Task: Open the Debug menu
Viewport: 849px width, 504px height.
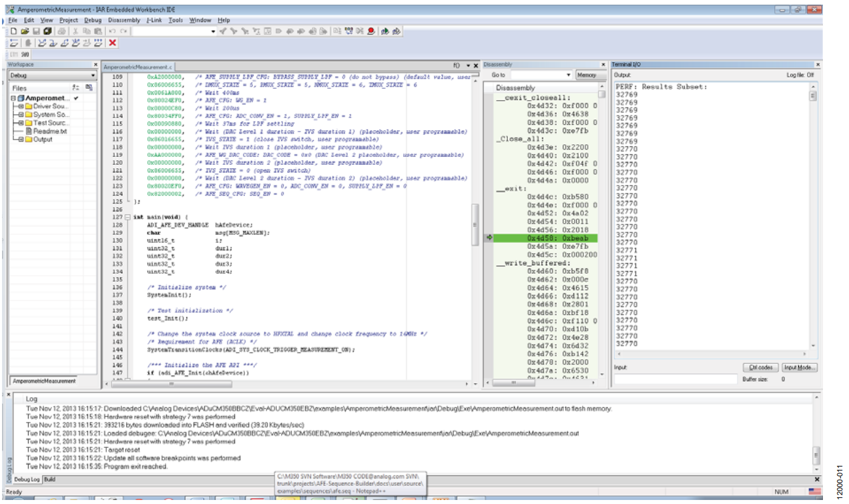Action: coord(93,20)
